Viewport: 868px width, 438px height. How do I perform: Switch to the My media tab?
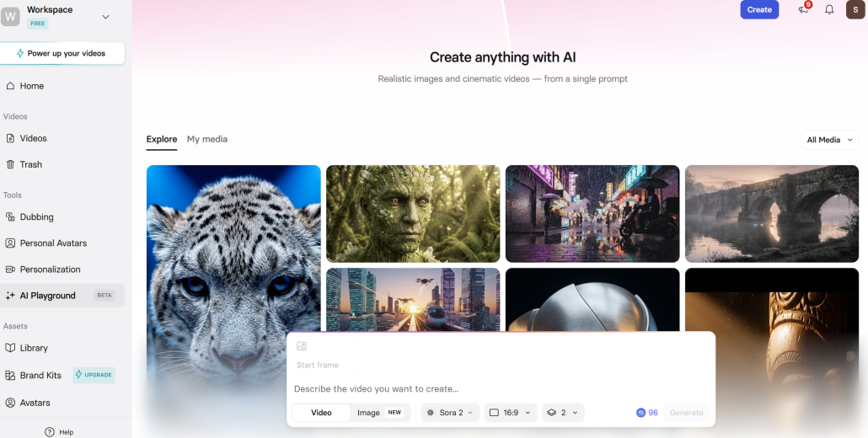207,139
